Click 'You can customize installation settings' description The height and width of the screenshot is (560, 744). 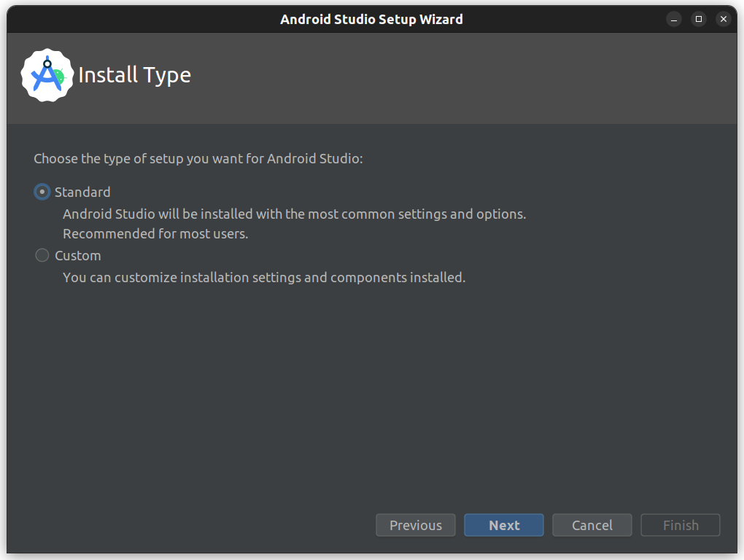tap(264, 277)
